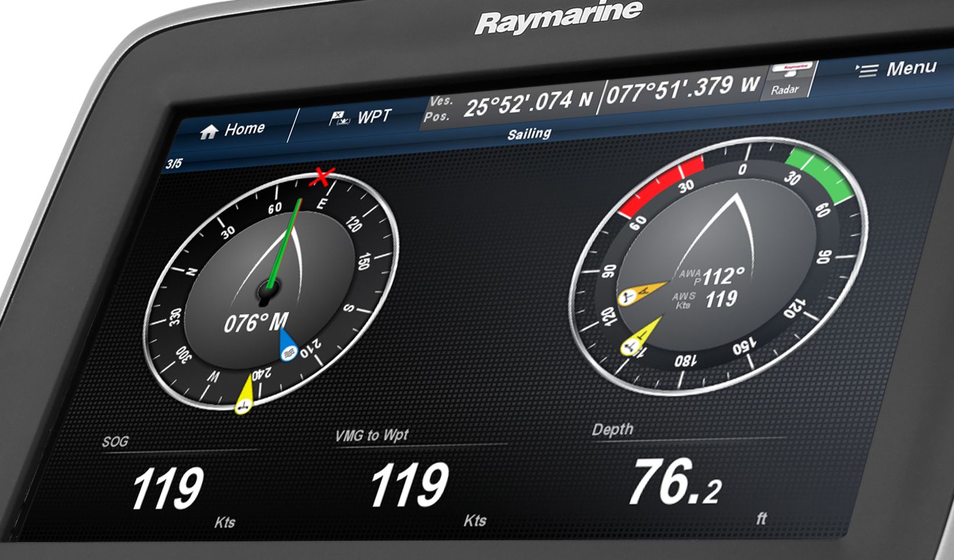Screen dimensions: 954x560
Task: Tap the yellow wind marker below compass
Action: coord(244,394)
